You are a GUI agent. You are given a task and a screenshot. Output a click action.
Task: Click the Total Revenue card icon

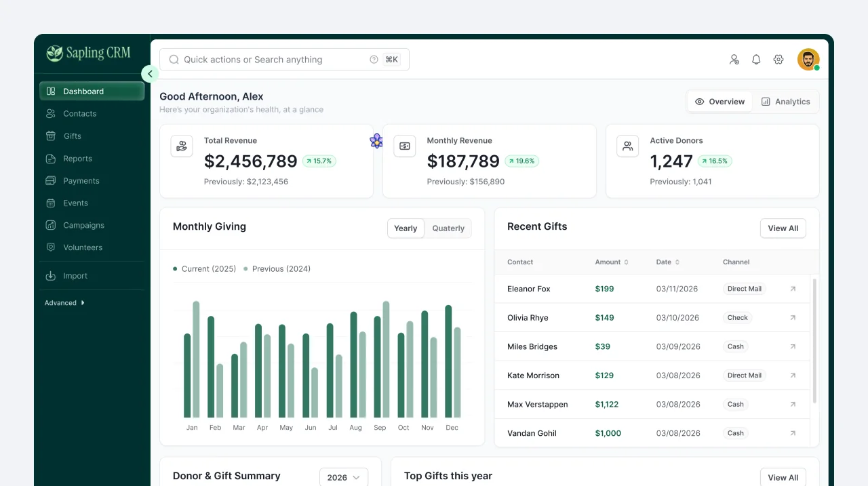[x=182, y=146]
